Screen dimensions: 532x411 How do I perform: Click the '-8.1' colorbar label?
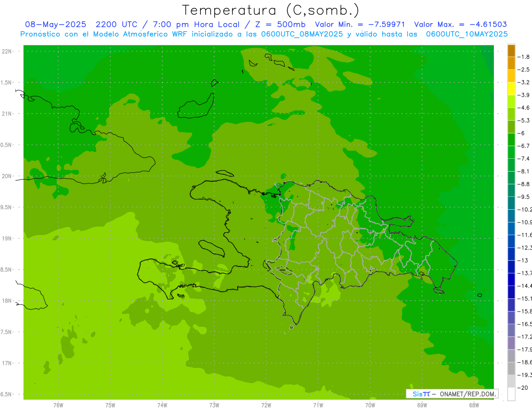(x=524, y=171)
